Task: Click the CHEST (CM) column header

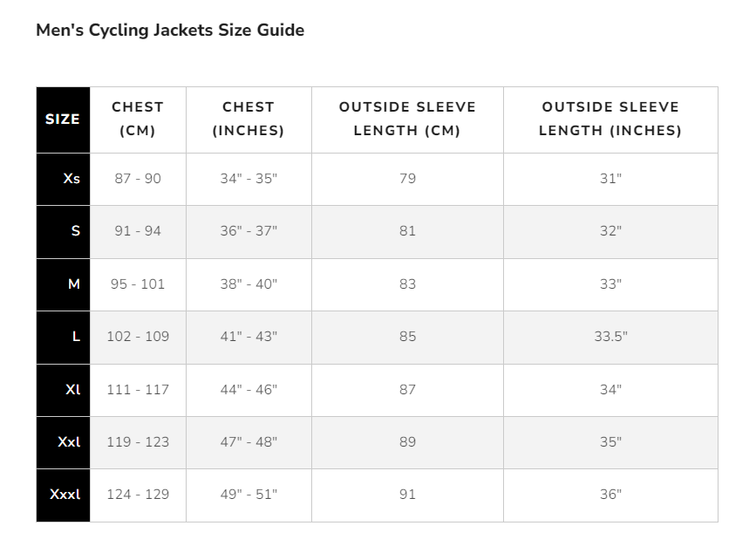Action: 138,120
